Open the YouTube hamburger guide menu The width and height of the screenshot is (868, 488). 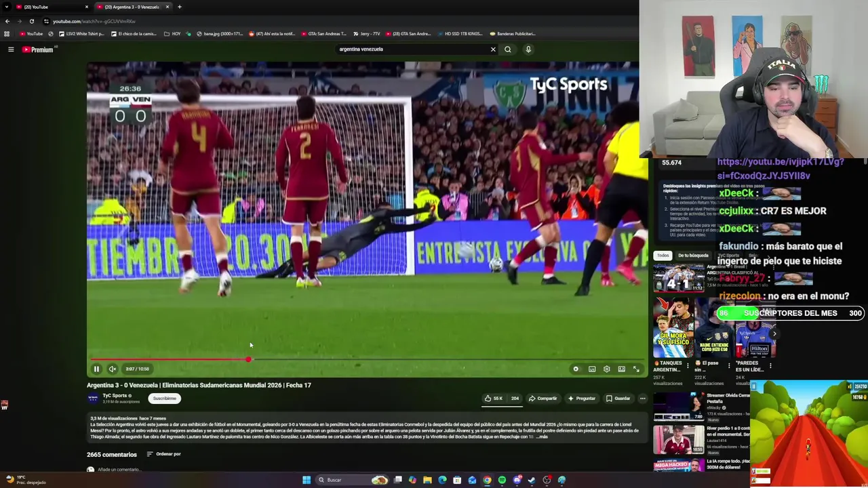click(x=11, y=49)
